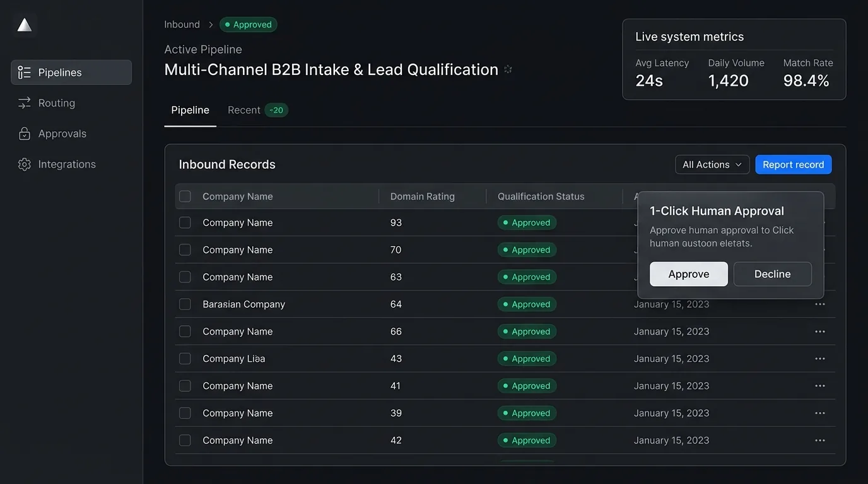Click the Match Rate 98.4% metric

[808, 73]
